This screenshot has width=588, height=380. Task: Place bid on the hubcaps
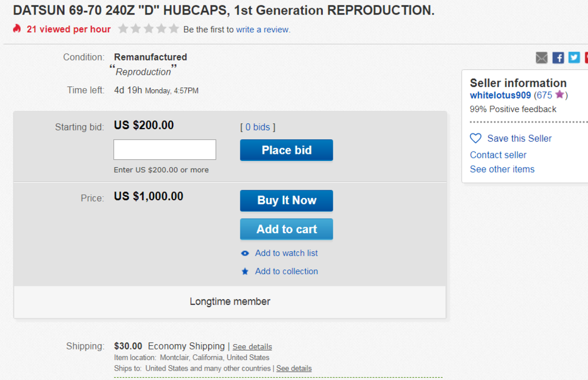tap(286, 150)
